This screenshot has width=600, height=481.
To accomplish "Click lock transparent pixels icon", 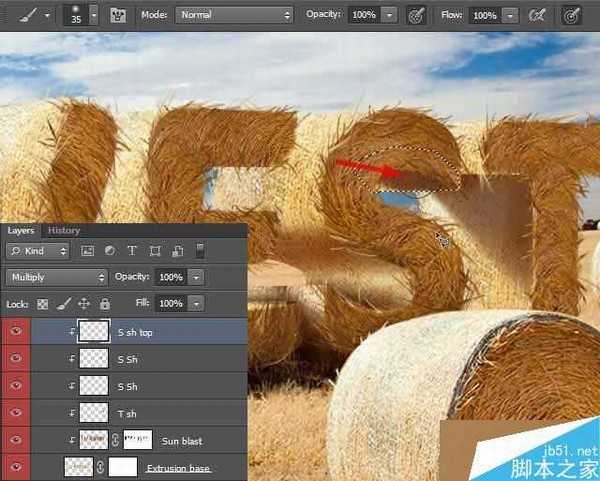I will tap(42, 303).
